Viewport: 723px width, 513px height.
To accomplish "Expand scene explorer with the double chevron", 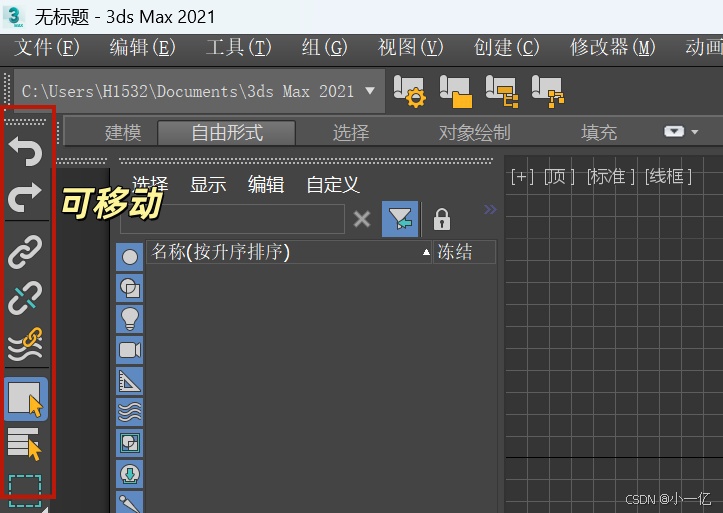I will pyautogui.click(x=490, y=210).
